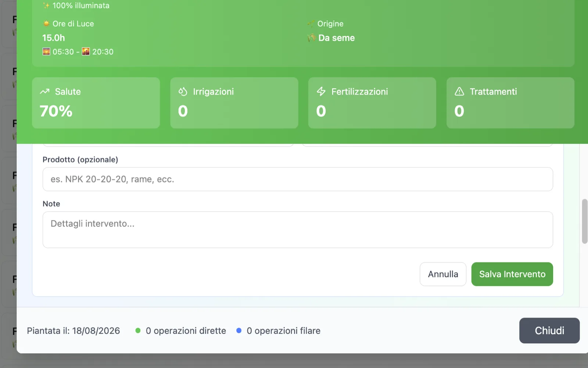588x368 pixels.
Task: Click the 'Note' field label
Action: [x=51, y=204]
